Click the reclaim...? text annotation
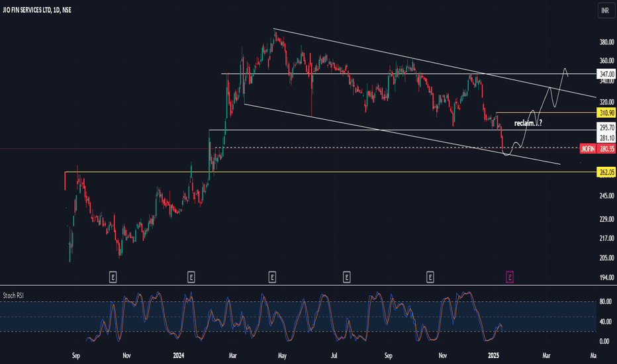 (528, 123)
